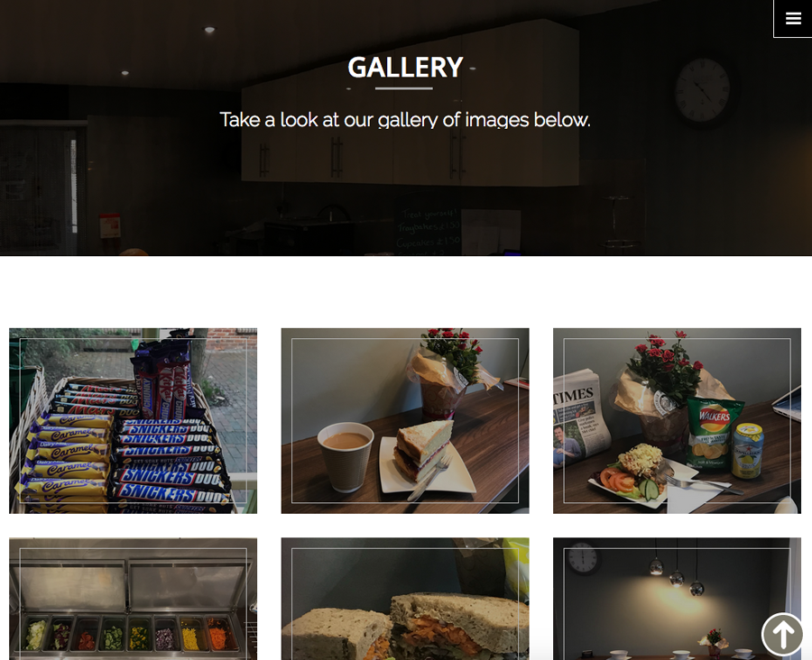Open the chocolate bars basket photo
This screenshot has height=660, width=812.
pos(134,421)
